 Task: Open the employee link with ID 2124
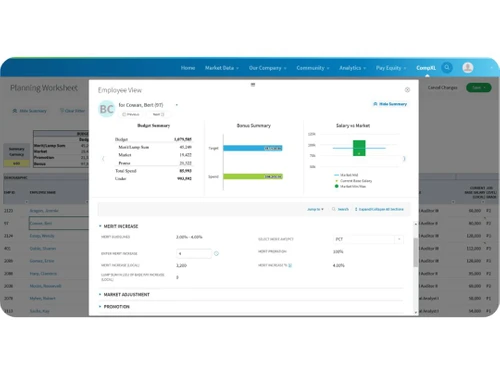[x=42, y=236]
